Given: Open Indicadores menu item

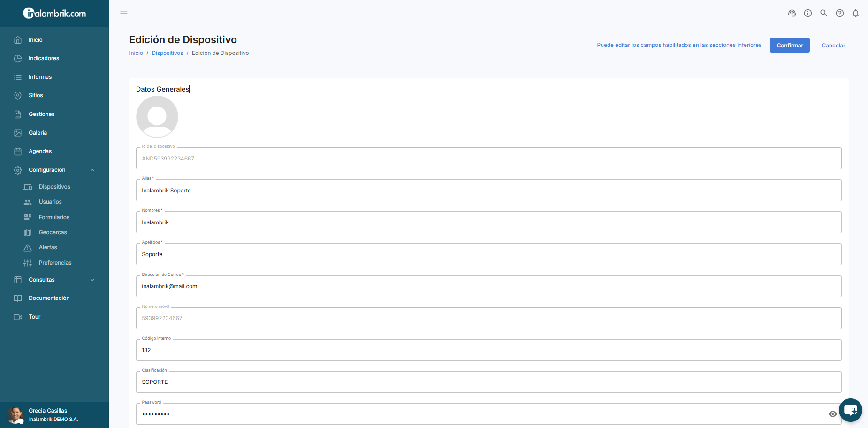Looking at the screenshot, I should [x=44, y=58].
